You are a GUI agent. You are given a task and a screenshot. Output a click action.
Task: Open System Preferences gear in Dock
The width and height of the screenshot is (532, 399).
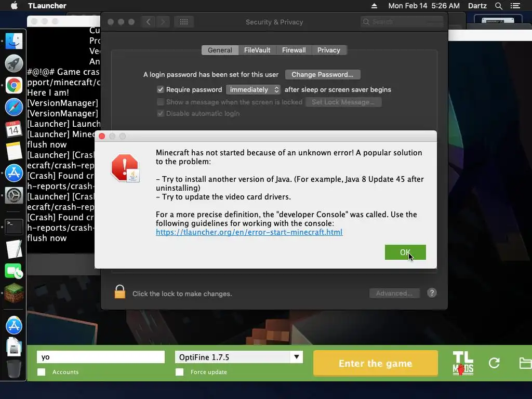[14, 195]
